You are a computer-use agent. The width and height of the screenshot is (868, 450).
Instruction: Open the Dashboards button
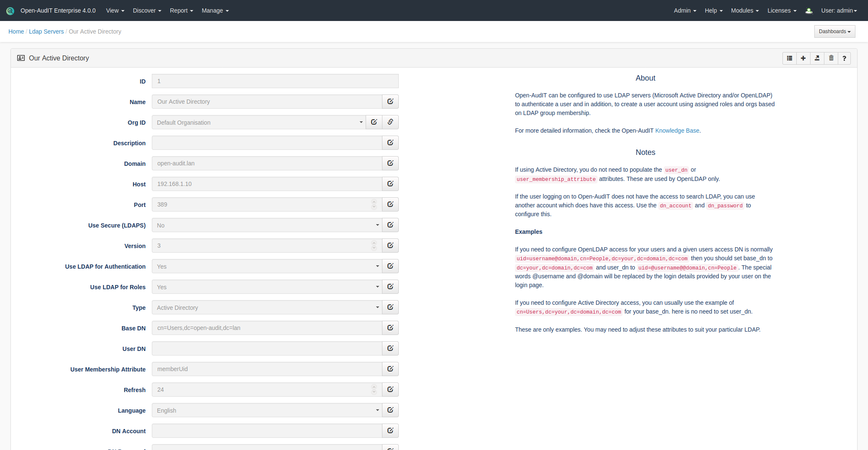tap(834, 31)
